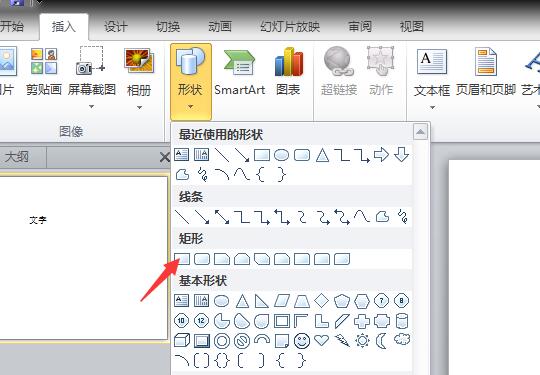
Task: Select donut shape in 基本形状
Action: coord(222,341)
